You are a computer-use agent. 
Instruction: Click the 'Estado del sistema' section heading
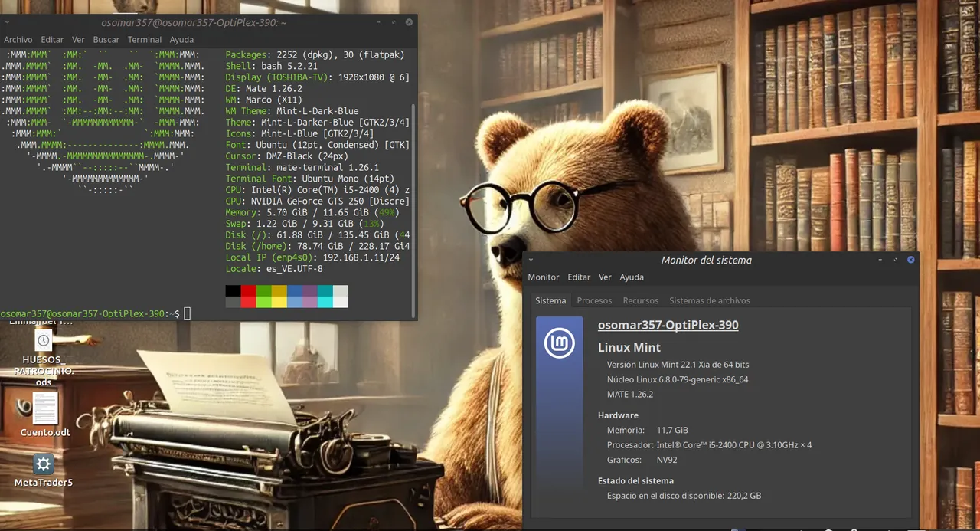[x=635, y=480]
